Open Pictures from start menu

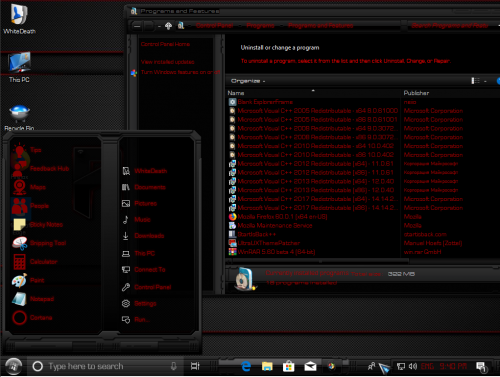coord(139,203)
